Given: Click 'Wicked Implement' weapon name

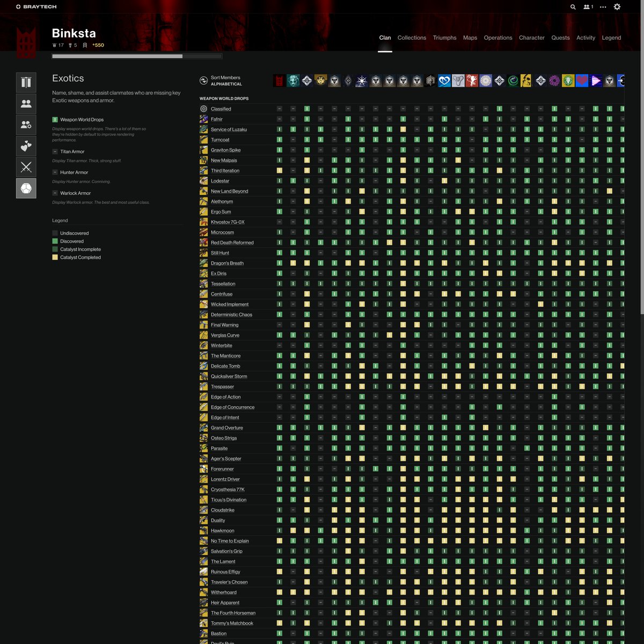Looking at the screenshot, I should pos(230,304).
